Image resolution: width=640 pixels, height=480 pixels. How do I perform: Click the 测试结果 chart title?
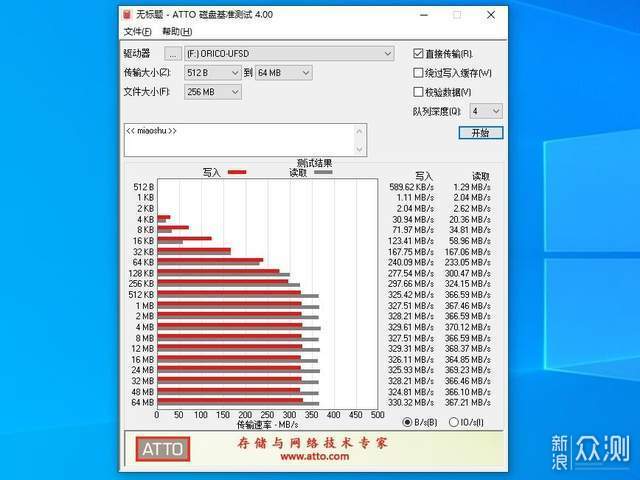[314, 163]
